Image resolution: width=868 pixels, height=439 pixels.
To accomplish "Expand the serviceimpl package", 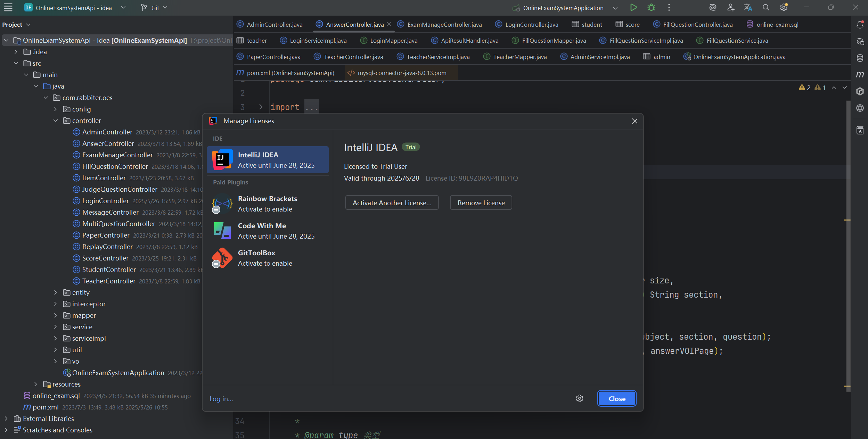I will point(56,338).
